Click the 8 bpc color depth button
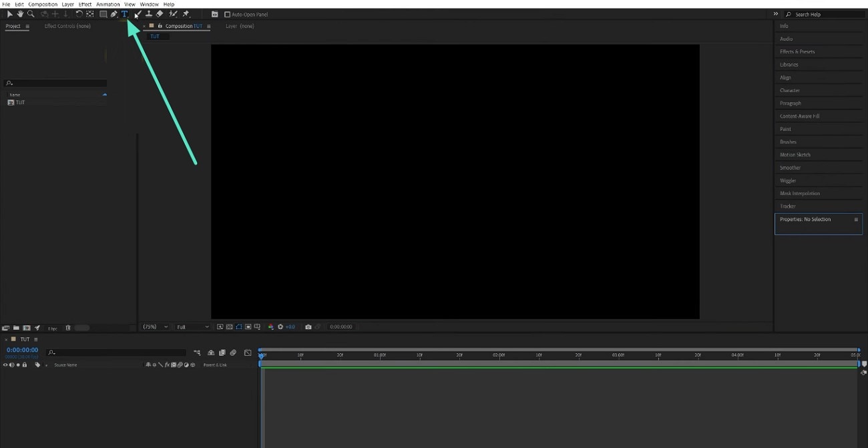Image resolution: width=868 pixels, height=448 pixels. click(52, 328)
